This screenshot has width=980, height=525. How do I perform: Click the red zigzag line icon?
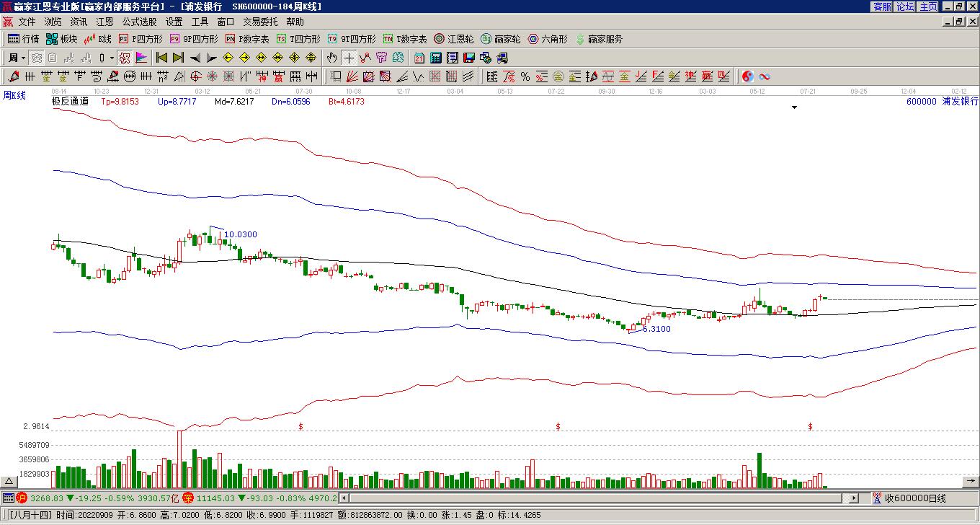tap(365, 58)
